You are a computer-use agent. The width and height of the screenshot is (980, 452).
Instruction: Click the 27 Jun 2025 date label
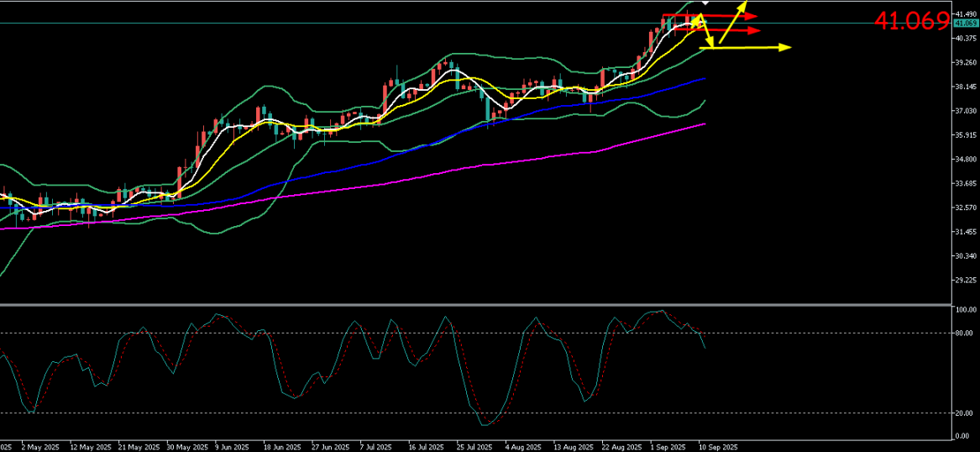pyautogui.click(x=329, y=448)
